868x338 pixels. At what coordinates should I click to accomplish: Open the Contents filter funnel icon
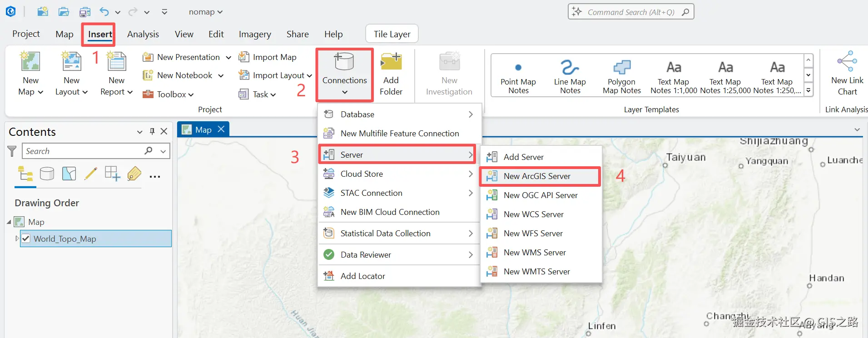12,151
